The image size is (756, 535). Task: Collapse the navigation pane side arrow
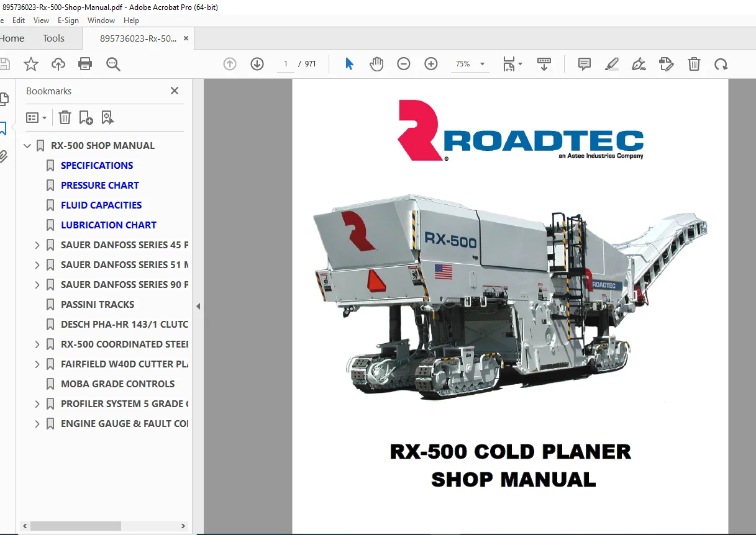[x=198, y=306]
